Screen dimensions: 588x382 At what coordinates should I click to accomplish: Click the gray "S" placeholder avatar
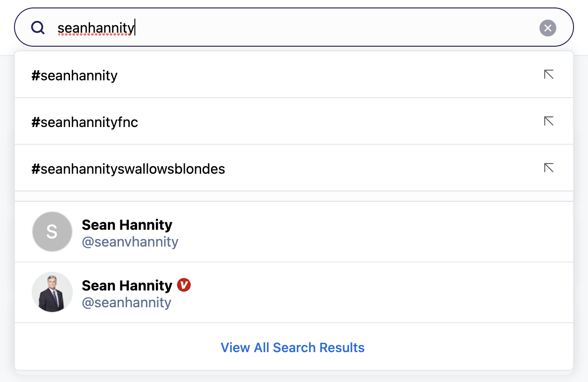(52, 232)
